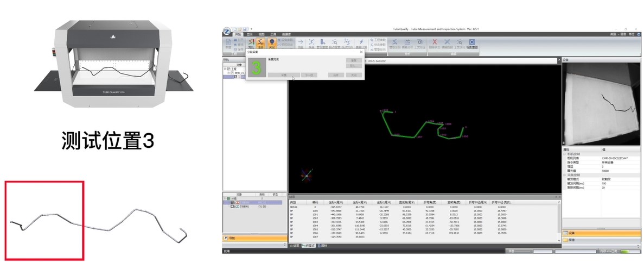This screenshot has height=262, width=644.
Task: Click the 新建 new file icon
Action: 228,43
